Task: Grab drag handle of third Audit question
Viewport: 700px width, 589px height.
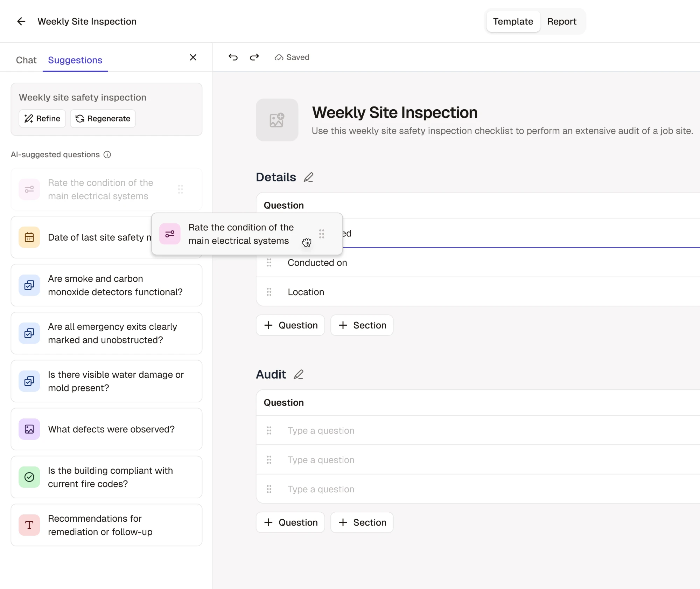Action: tap(269, 489)
